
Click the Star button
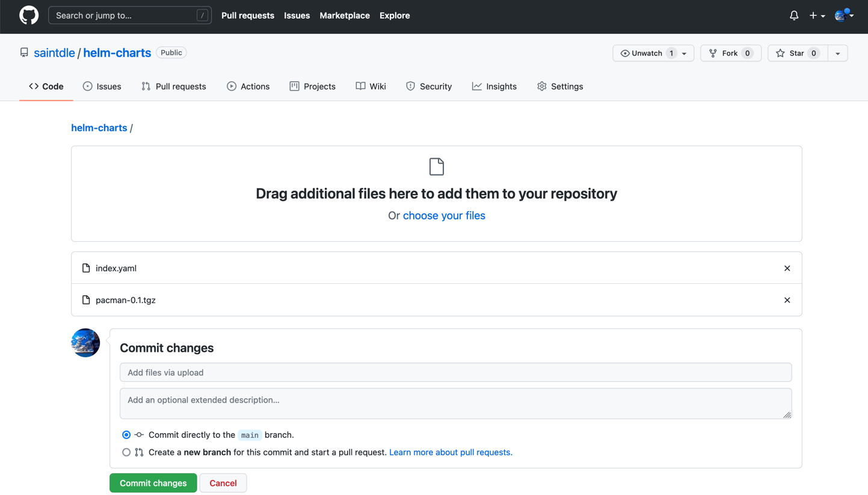(x=798, y=54)
